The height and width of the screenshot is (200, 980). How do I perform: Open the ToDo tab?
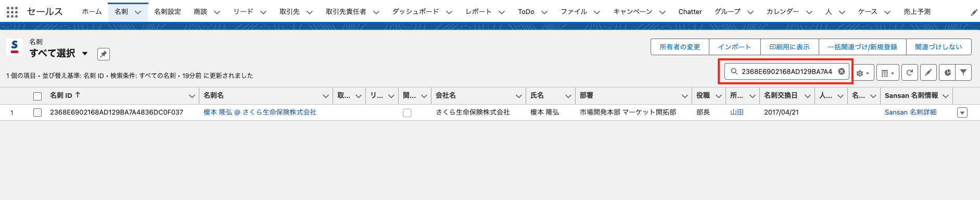tap(526, 11)
